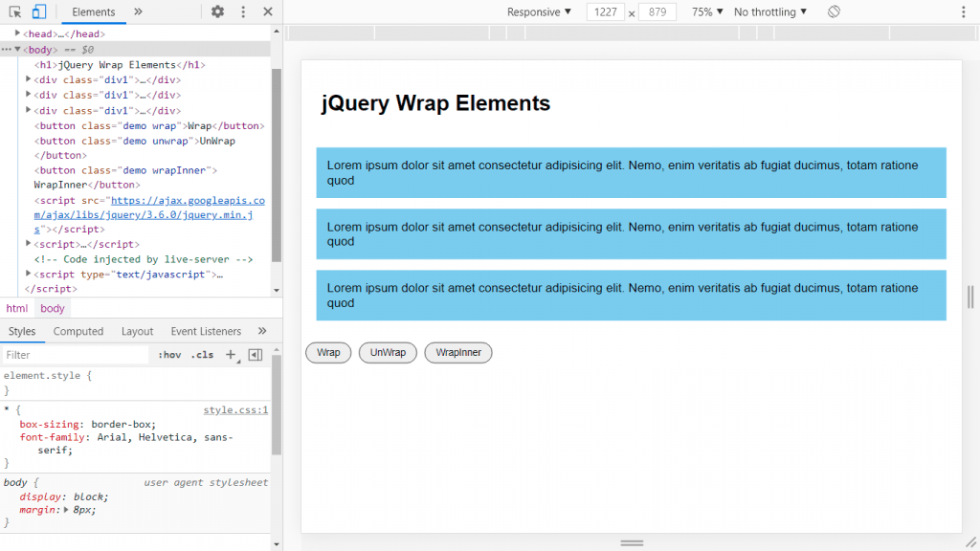This screenshot has height=551, width=980.
Task: Click the rotate viewport icon
Action: pos(833,11)
